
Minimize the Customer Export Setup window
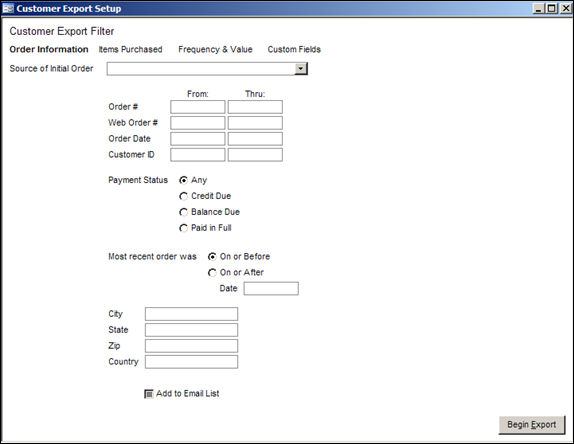click(x=538, y=8)
